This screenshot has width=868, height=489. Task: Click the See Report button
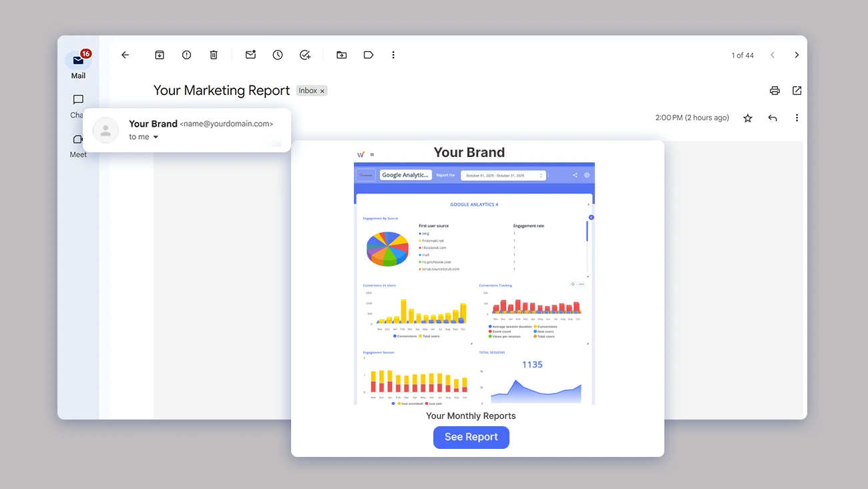[471, 437]
